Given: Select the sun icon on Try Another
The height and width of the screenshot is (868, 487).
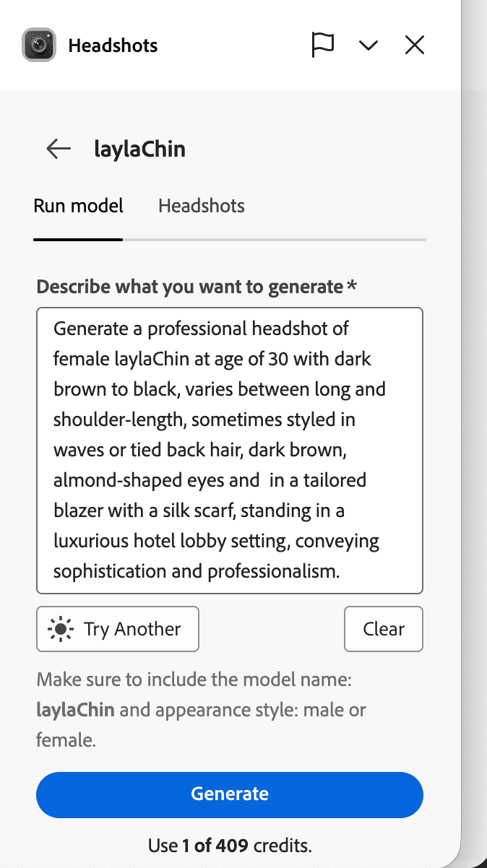Looking at the screenshot, I should (62, 628).
